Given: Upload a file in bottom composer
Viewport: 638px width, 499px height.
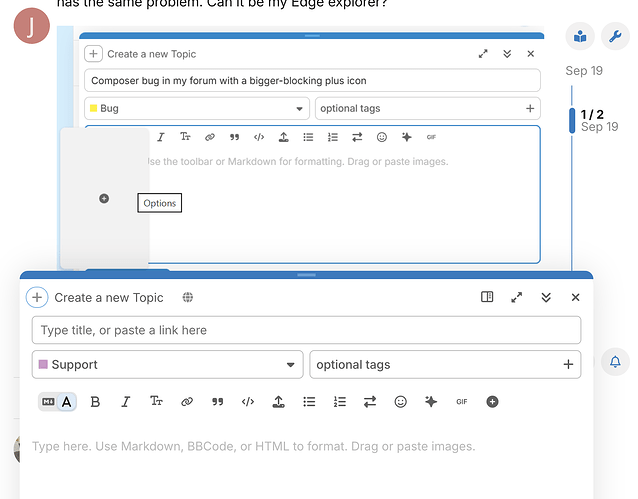Looking at the screenshot, I should tap(278, 402).
